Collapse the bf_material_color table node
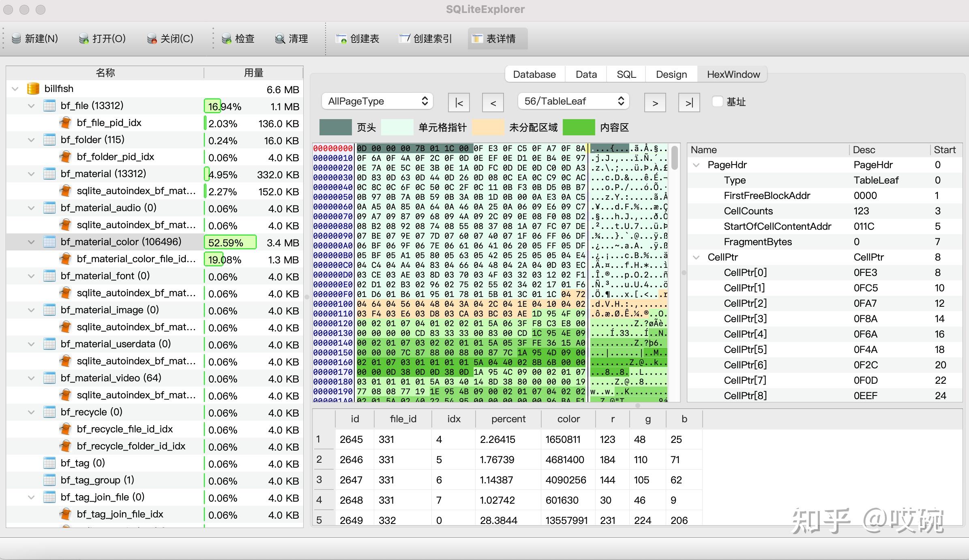 tap(31, 242)
